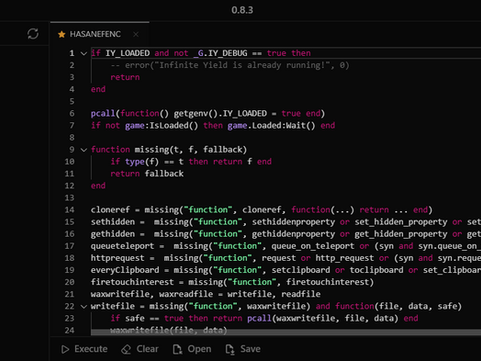Click line number 5 in the gutter
The image size is (481, 361).
72,101
